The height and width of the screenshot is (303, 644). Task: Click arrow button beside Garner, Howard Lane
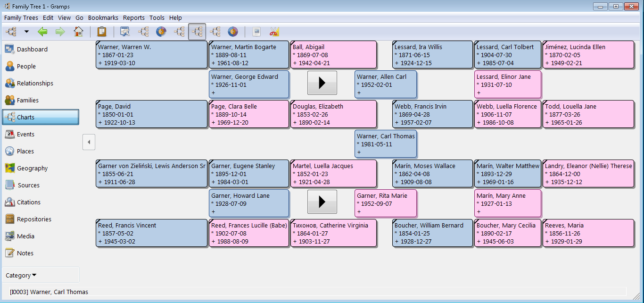[322, 202]
